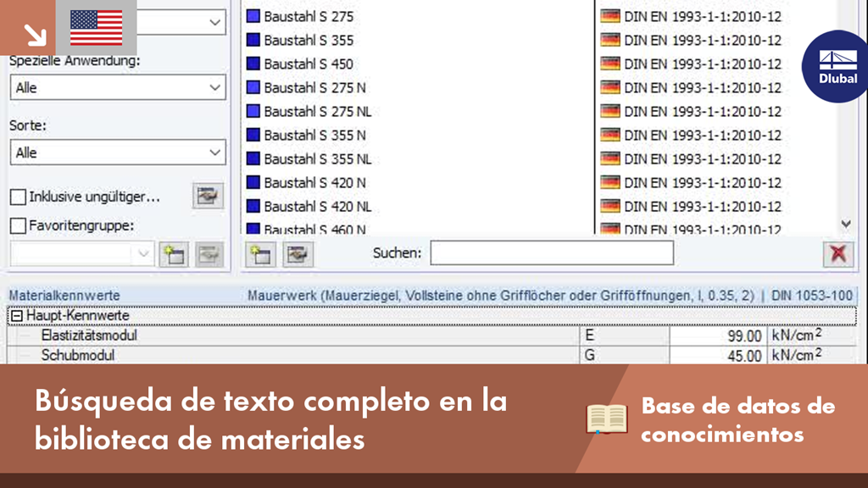Viewport: 868px width, 488px height.
Task: Clear search with the red X button
Action: point(838,254)
